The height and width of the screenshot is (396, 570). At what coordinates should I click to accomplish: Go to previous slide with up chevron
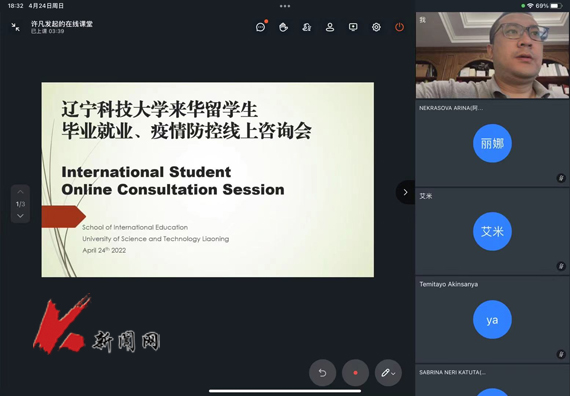(20, 192)
